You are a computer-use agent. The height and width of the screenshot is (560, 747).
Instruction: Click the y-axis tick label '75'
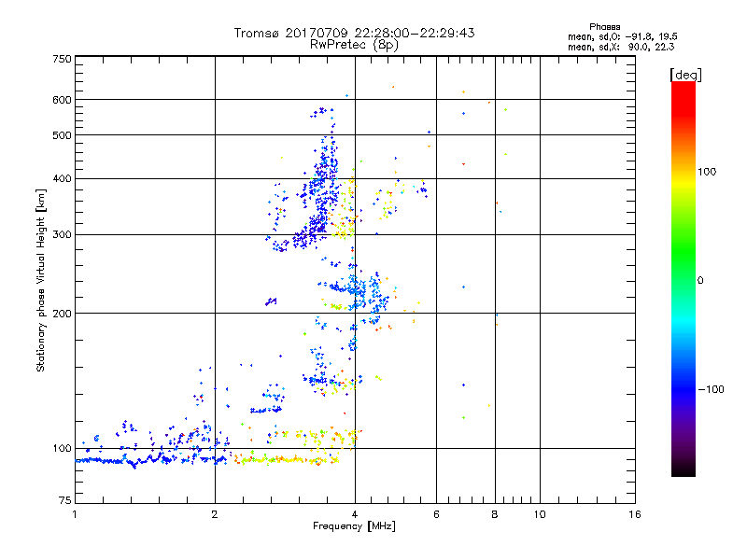(65, 500)
